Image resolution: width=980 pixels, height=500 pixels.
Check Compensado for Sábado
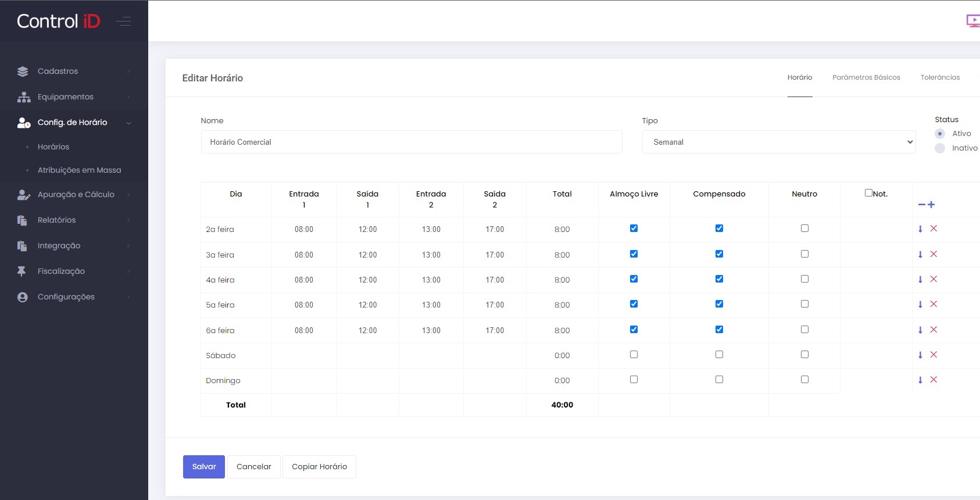coord(719,355)
